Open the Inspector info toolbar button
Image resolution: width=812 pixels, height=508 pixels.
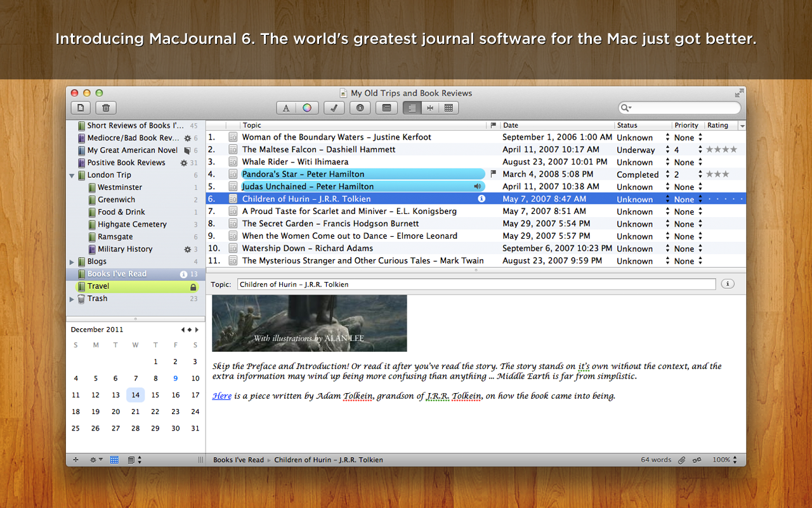point(360,108)
